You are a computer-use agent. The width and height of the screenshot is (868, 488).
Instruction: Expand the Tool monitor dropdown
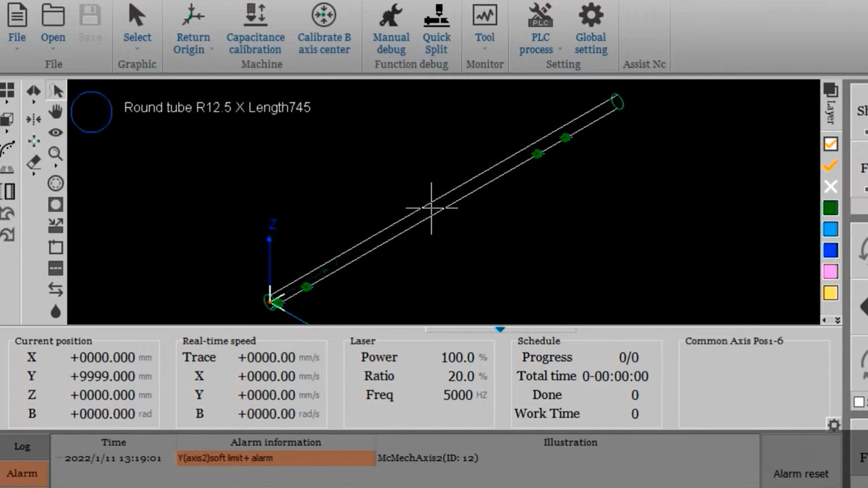click(484, 49)
